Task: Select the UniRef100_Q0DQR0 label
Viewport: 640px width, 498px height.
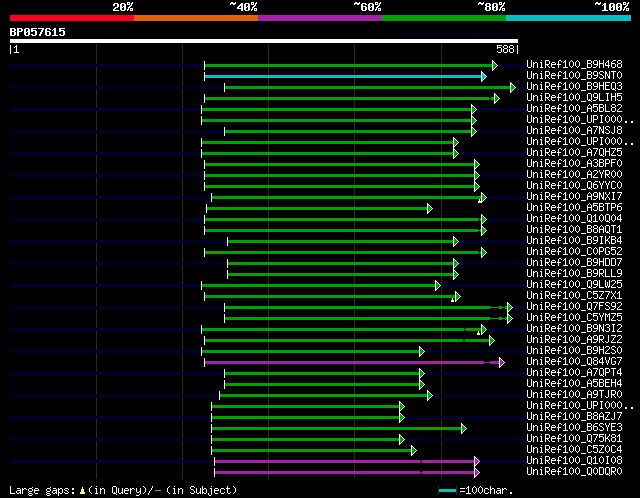Action: (574, 472)
